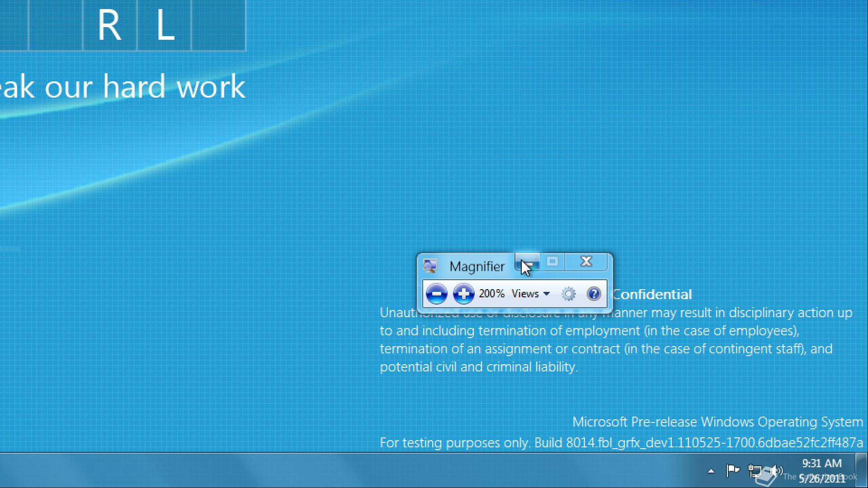
Task: Open the Action Center flag icon
Action: point(732,471)
